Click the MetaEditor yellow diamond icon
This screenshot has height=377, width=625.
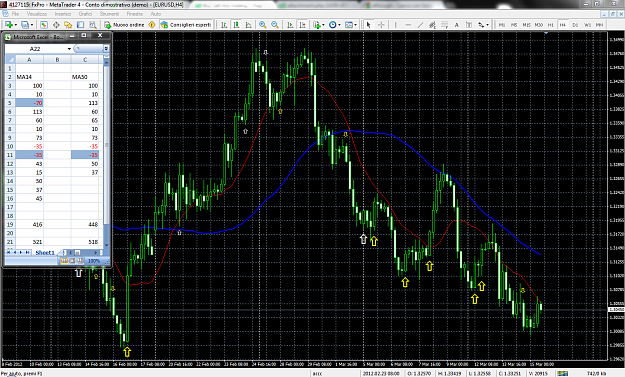point(152,25)
